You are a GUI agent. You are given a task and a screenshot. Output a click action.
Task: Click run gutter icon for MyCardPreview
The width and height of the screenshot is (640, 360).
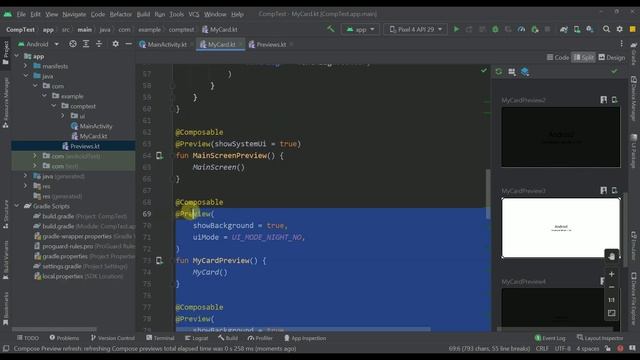coord(160,260)
